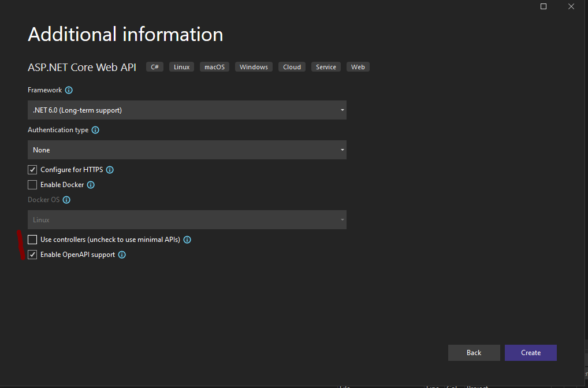Viewport: 588px width, 388px height.
Task: Click info icon next to Use controllers
Action: [x=187, y=240]
